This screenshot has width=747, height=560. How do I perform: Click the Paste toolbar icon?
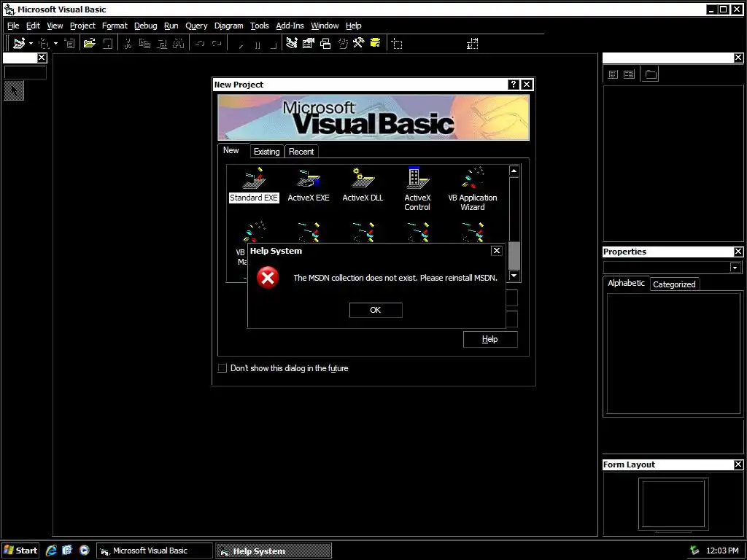point(162,43)
